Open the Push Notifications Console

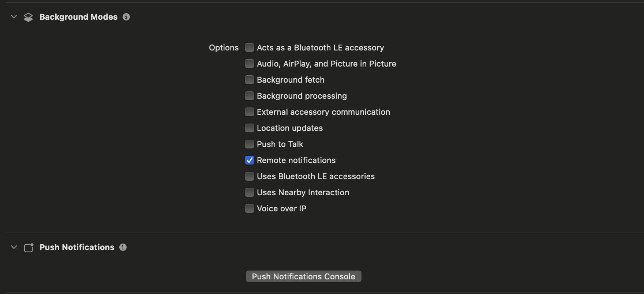pyautogui.click(x=303, y=276)
